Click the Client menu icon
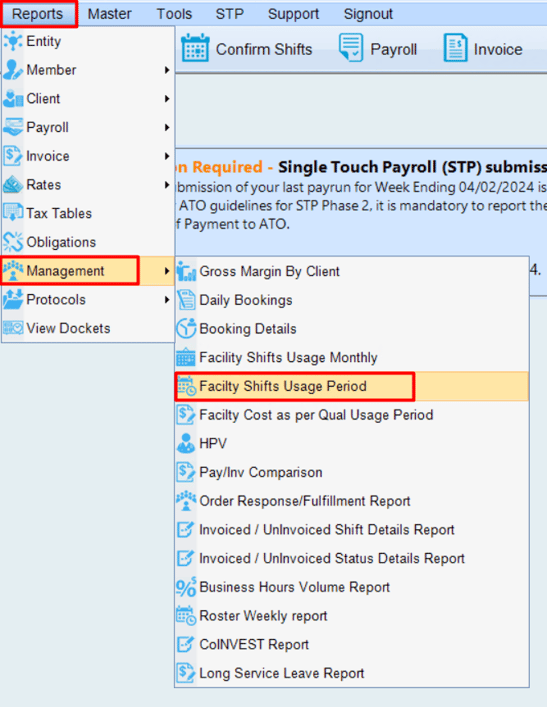The width and height of the screenshot is (547, 707). [x=13, y=98]
